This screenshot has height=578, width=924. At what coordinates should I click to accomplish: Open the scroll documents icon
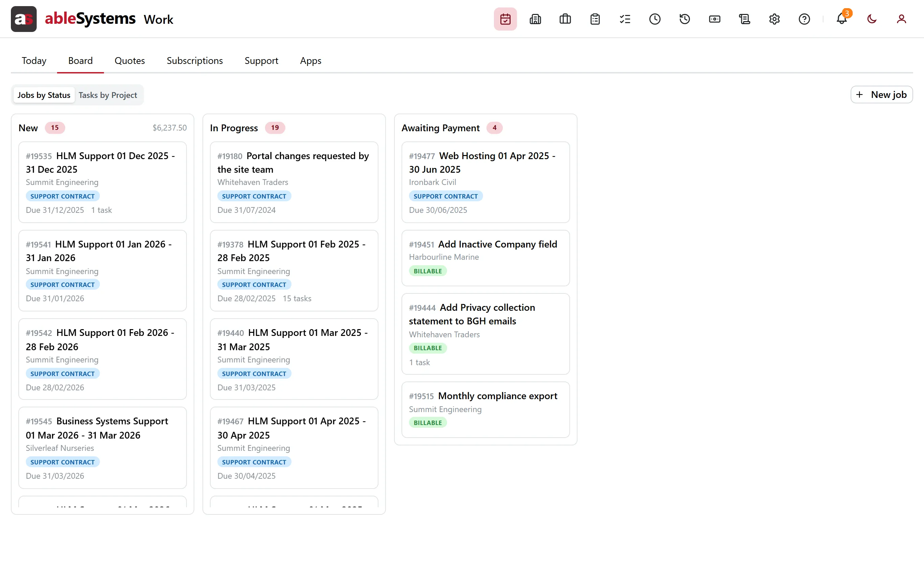745,19
